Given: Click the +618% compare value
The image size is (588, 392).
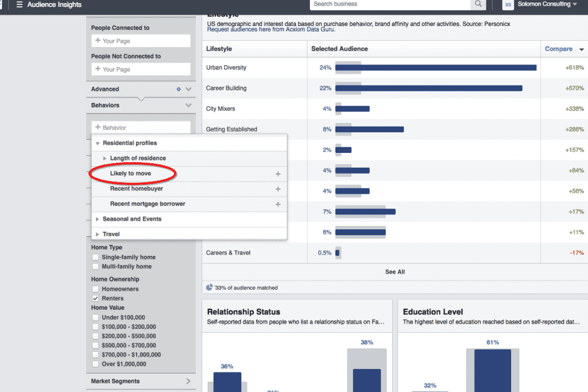Looking at the screenshot, I should [574, 68].
